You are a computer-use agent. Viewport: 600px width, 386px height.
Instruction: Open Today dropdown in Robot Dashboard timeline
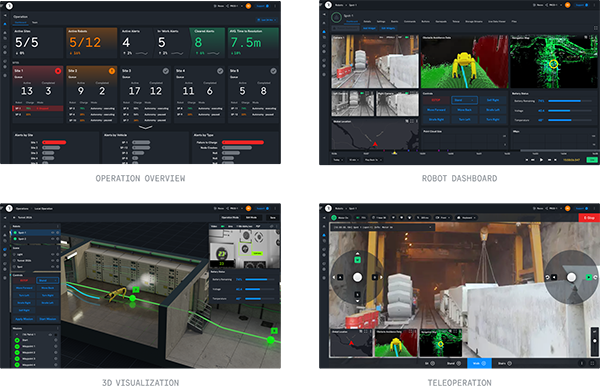click(338, 160)
